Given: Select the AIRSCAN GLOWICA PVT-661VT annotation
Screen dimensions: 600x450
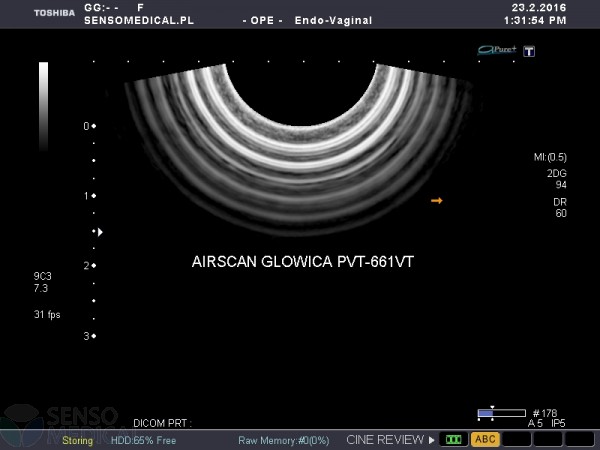Looking at the screenshot, I should coord(302,261).
